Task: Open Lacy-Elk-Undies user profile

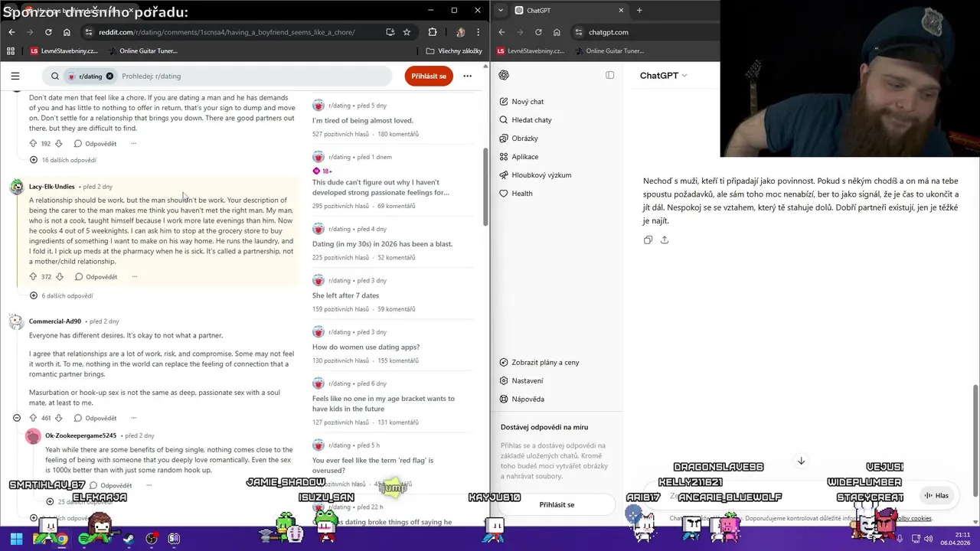Action: (51, 187)
